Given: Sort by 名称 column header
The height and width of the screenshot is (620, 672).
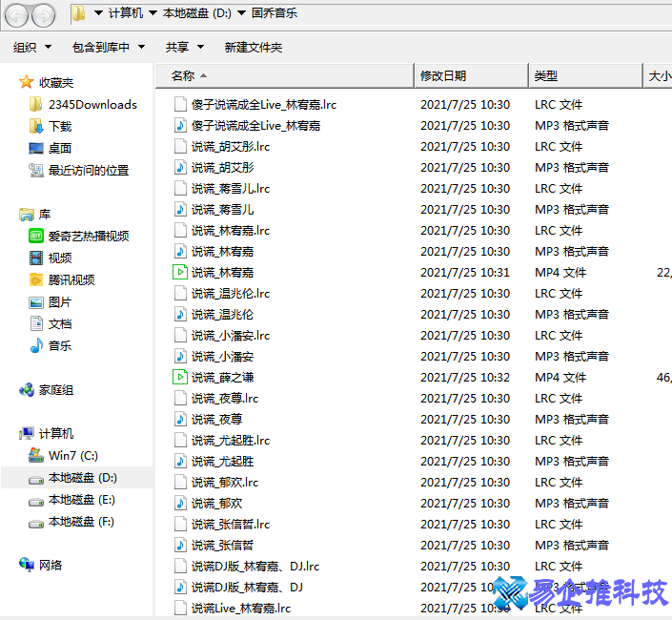Looking at the screenshot, I should (285, 76).
